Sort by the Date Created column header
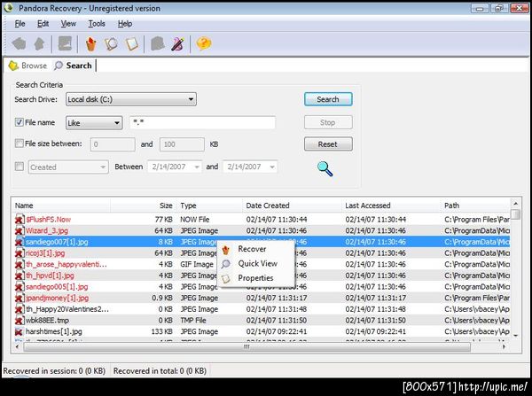Viewport: 532px width, 396px height. [x=292, y=206]
